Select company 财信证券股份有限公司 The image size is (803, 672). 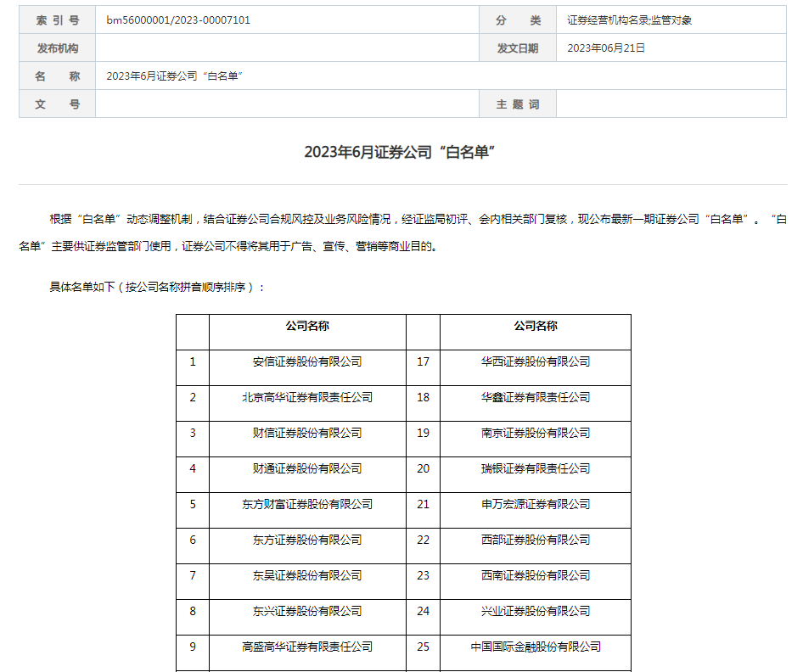point(307,433)
